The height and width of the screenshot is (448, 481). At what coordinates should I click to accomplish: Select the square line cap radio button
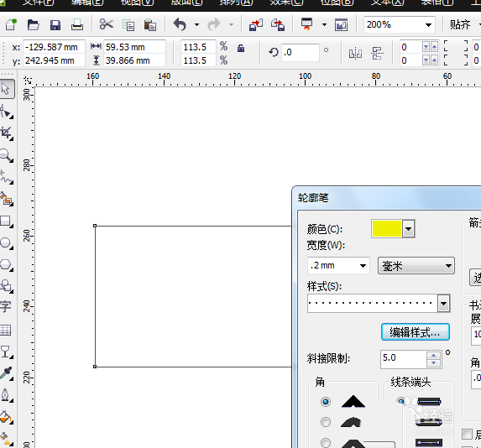pos(400,401)
